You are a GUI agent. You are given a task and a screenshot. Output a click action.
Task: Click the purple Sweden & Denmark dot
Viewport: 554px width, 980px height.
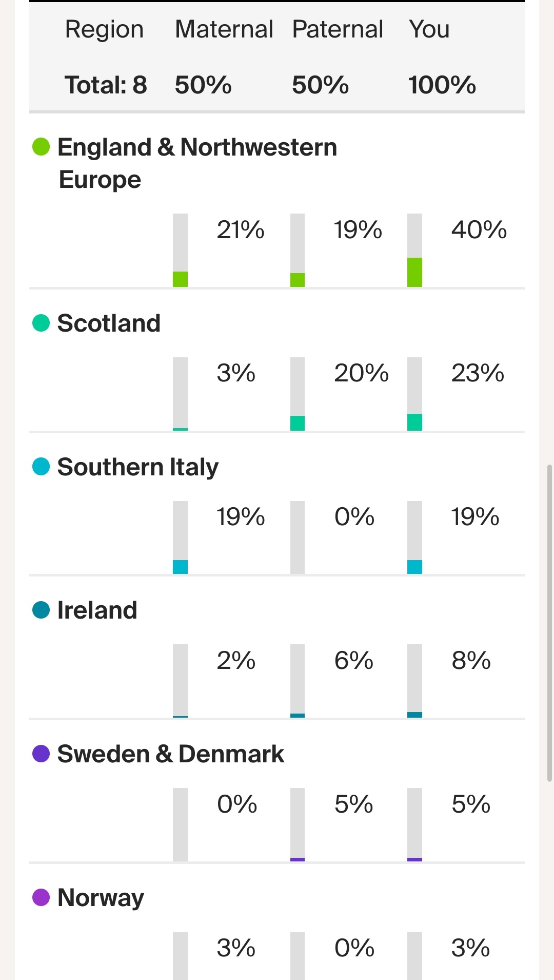coord(41,754)
